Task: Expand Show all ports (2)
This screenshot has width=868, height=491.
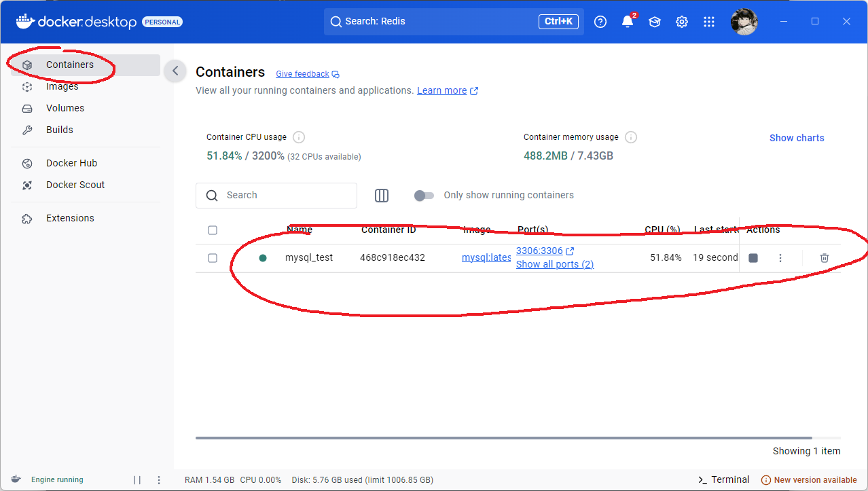Action: click(554, 264)
